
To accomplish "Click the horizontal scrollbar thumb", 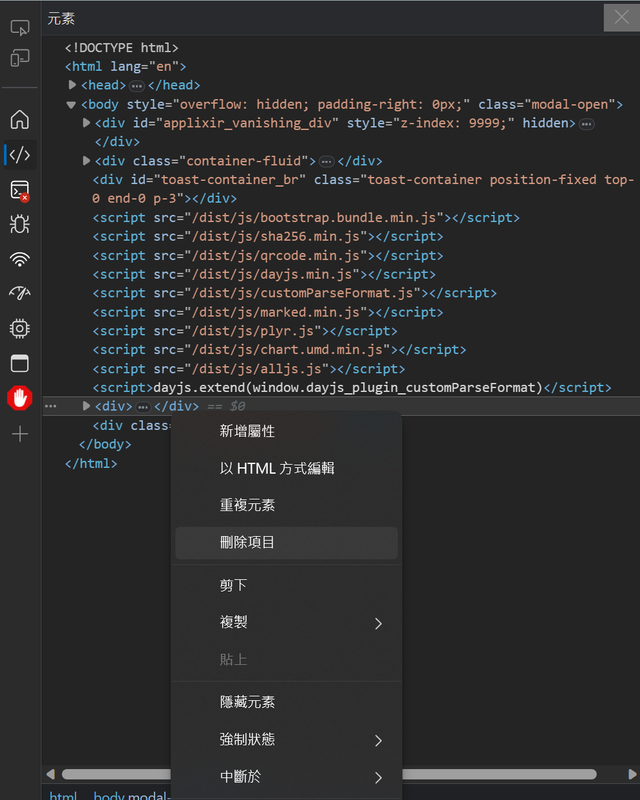I will point(329,774).
